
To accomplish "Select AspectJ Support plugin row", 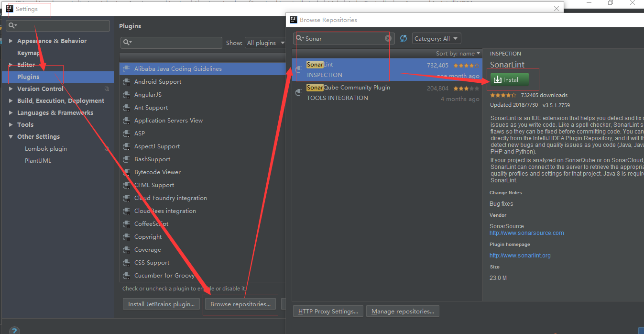I will pos(203,146).
